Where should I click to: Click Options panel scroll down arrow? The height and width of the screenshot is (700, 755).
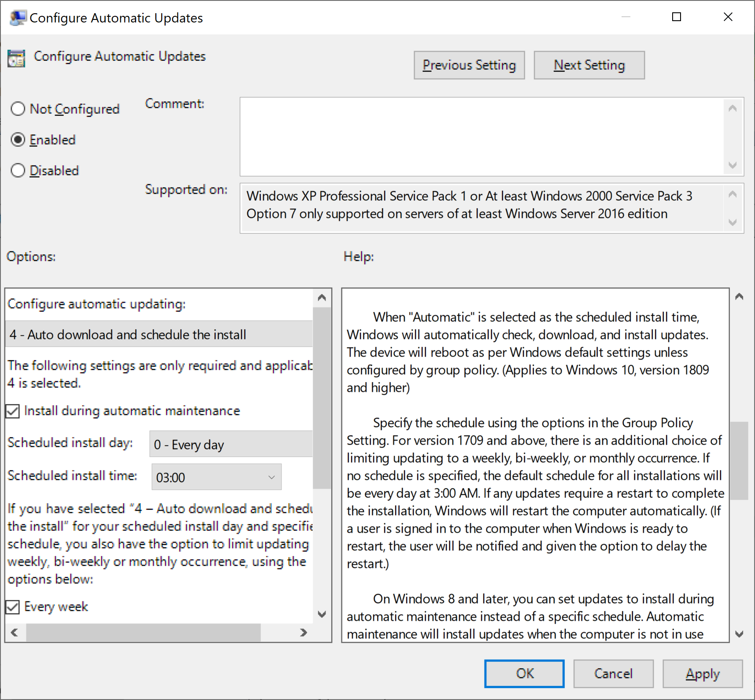click(322, 614)
